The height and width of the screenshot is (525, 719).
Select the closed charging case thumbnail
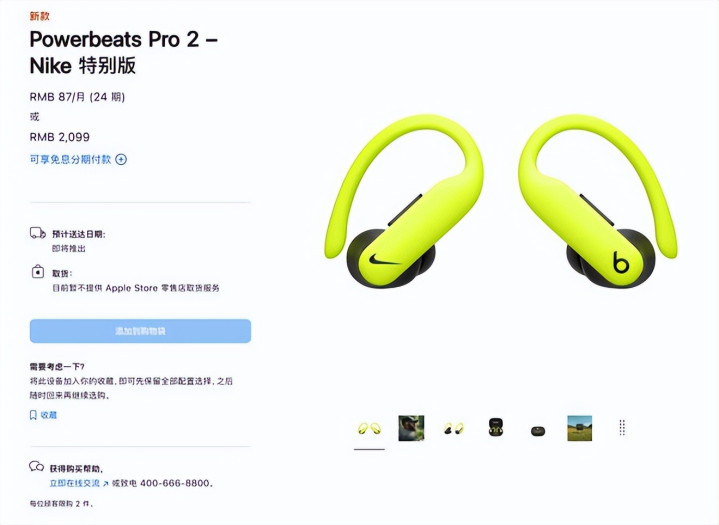coord(538,431)
